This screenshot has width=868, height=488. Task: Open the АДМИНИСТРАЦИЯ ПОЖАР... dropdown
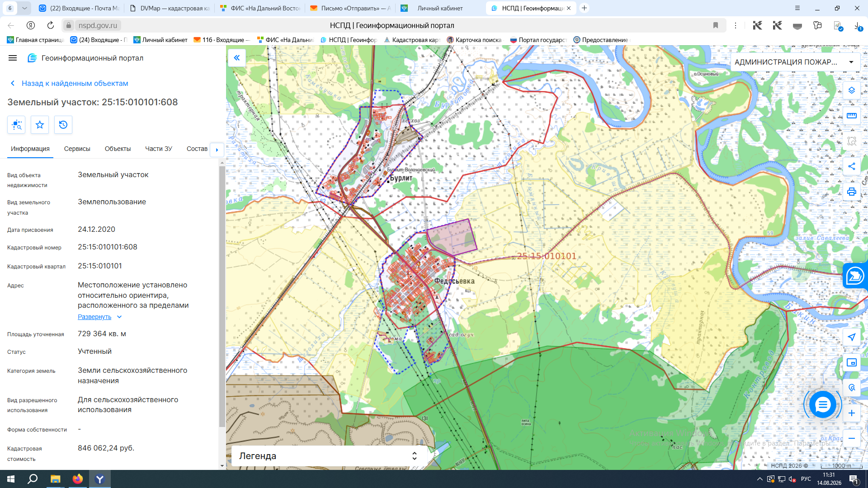point(795,62)
